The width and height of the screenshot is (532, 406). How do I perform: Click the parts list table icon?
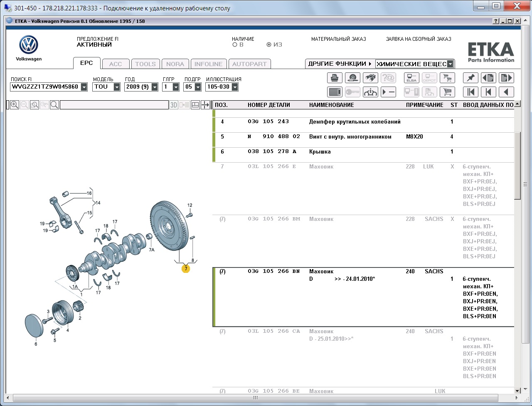tap(335, 92)
